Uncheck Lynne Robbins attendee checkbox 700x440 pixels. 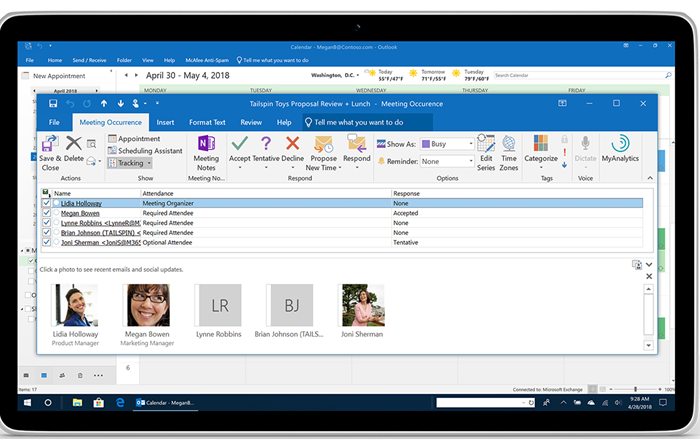(46, 223)
